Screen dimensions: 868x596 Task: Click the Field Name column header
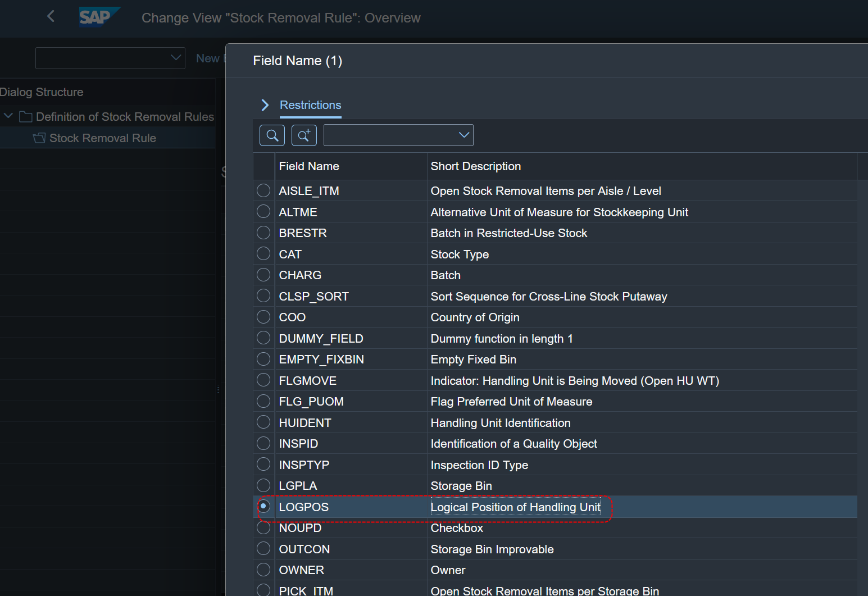tap(309, 166)
